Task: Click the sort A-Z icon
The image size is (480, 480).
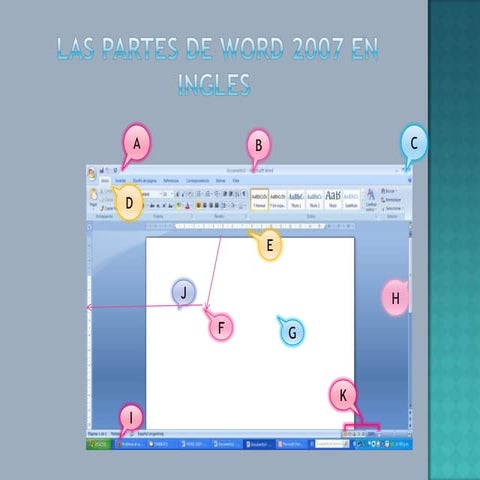Action: pos(237,194)
